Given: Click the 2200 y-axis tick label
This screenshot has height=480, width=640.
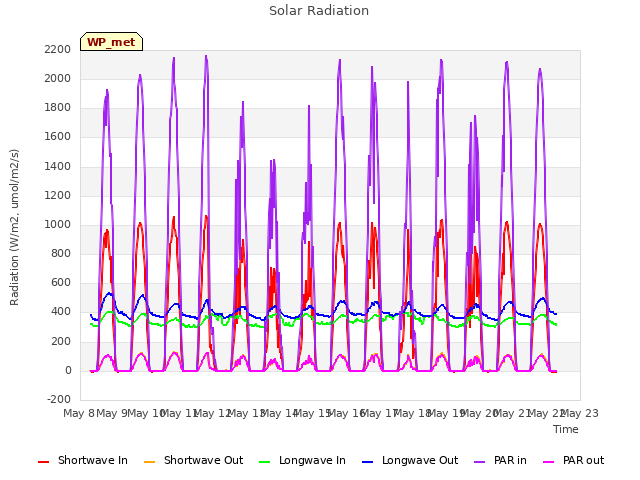Looking at the screenshot, I should tap(58, 49).
